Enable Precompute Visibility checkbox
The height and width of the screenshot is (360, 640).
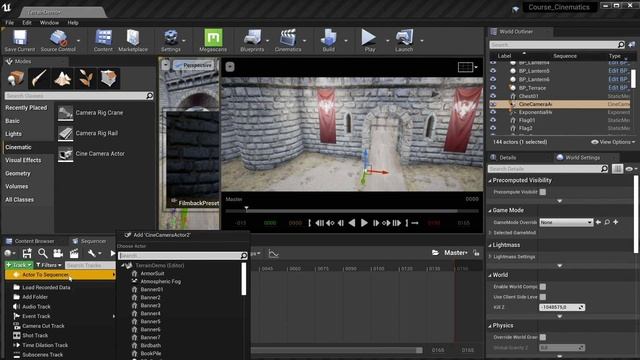coord(542,192)
